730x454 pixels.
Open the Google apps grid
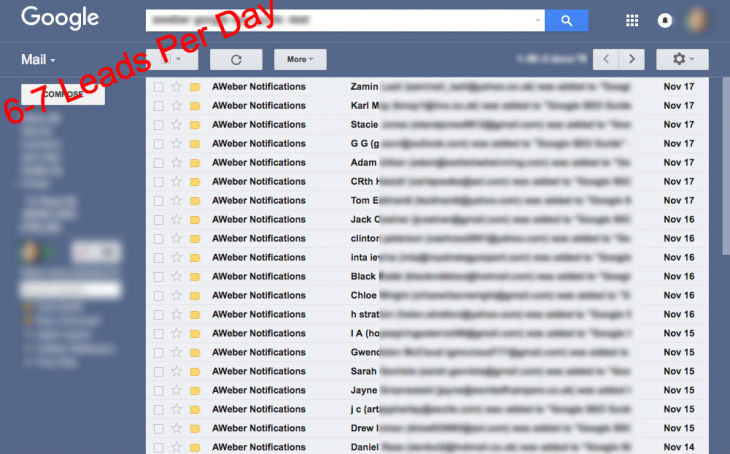click(x=632, y=20)
